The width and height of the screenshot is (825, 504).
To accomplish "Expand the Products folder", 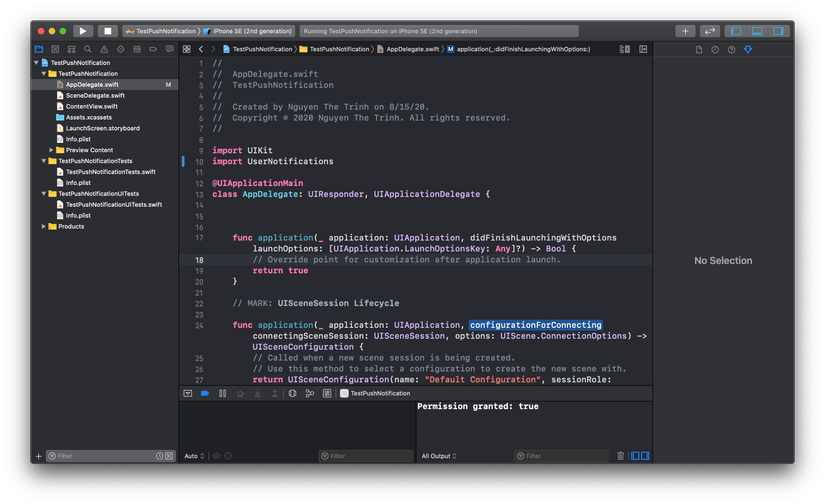I will tap(44, 227).
